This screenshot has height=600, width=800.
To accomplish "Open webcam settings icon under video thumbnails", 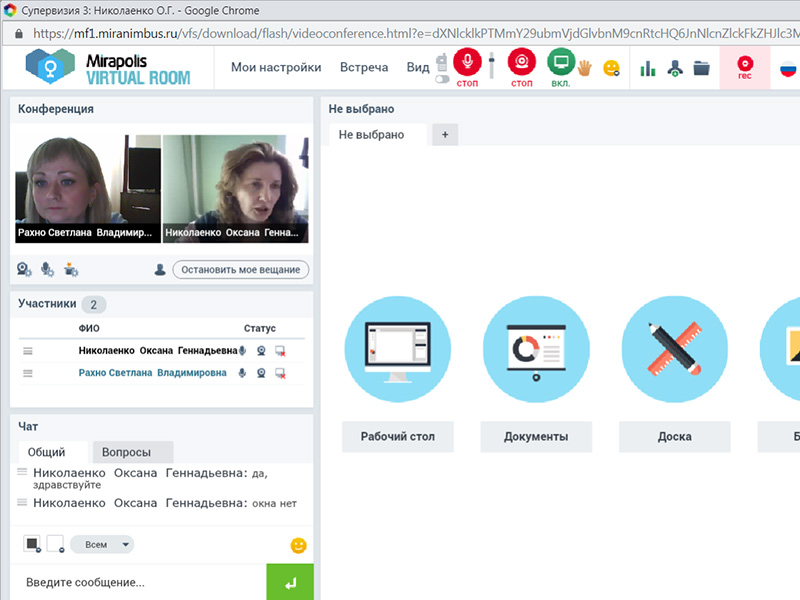I will click(24, 269).
